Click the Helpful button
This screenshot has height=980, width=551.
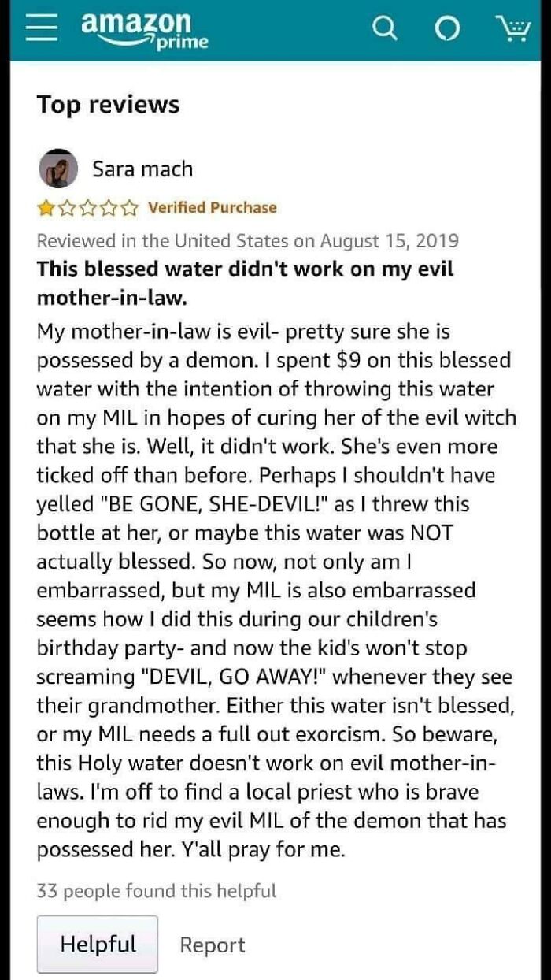click(98, 944)
